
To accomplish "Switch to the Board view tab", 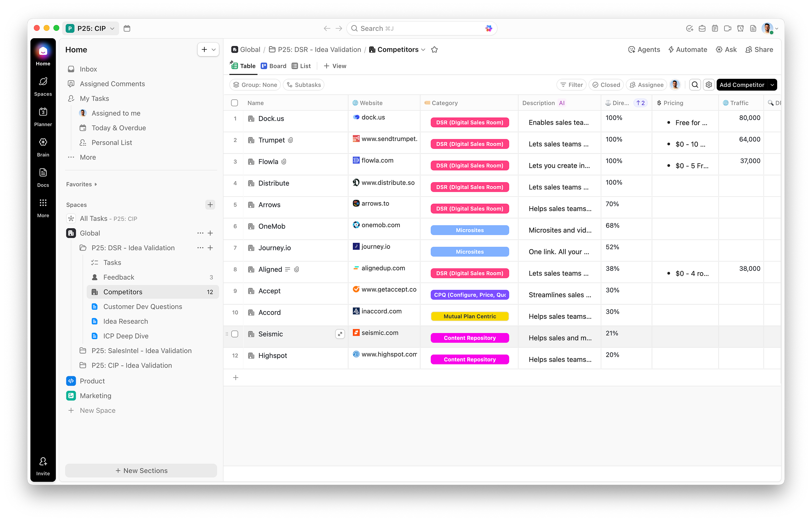I will (x=273, y=66).
